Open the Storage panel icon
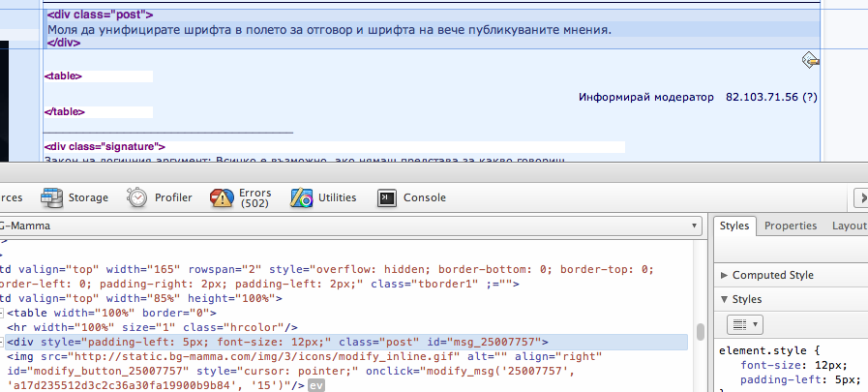868x392 pixels. pyautogui.click(x=51, y=197)
